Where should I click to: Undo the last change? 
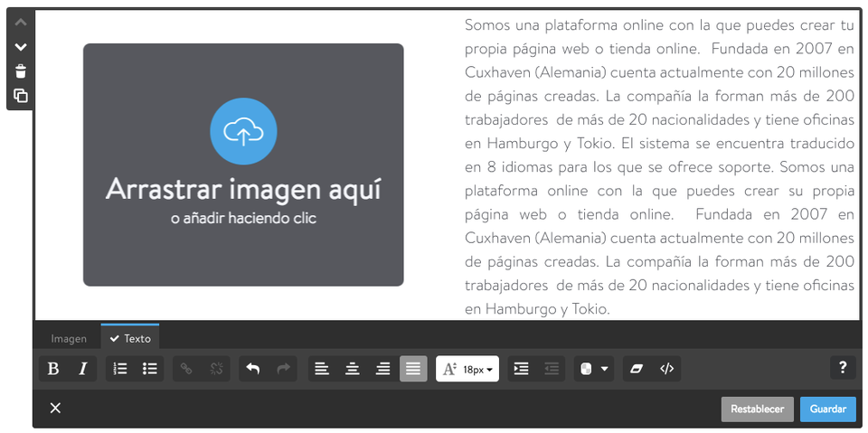(x=253, y=369)
